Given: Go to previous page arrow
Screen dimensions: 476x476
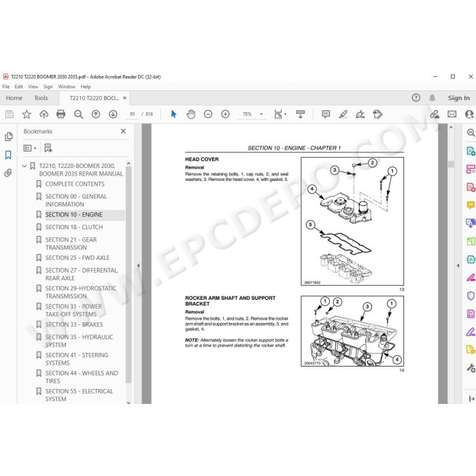Looking at the screenshot, I should pos(96,114).
